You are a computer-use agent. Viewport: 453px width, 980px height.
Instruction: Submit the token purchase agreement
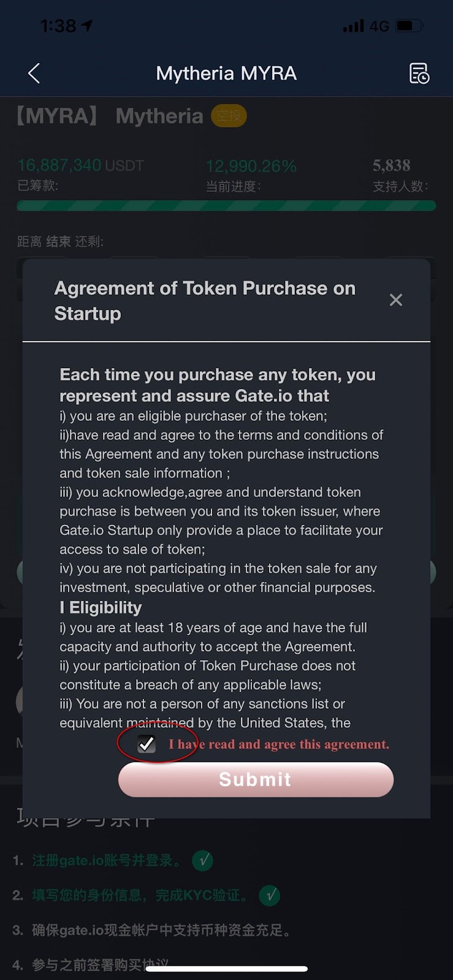(x=256, y=779)
